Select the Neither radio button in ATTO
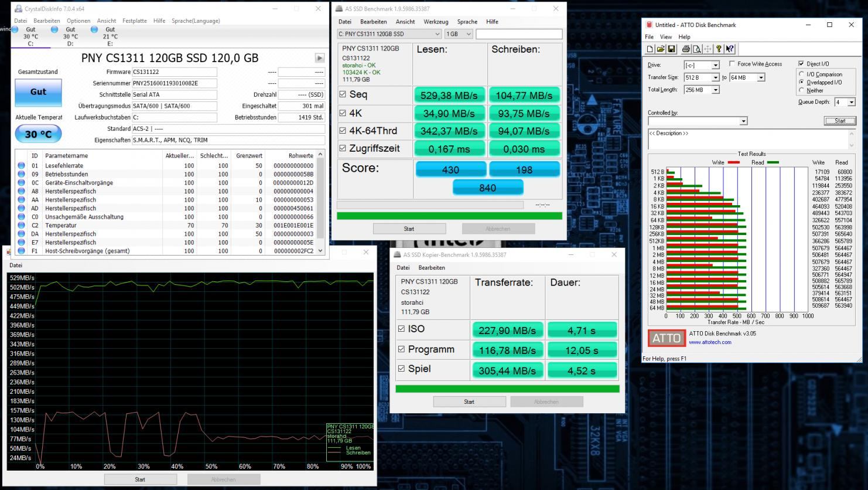 point(802,91)
